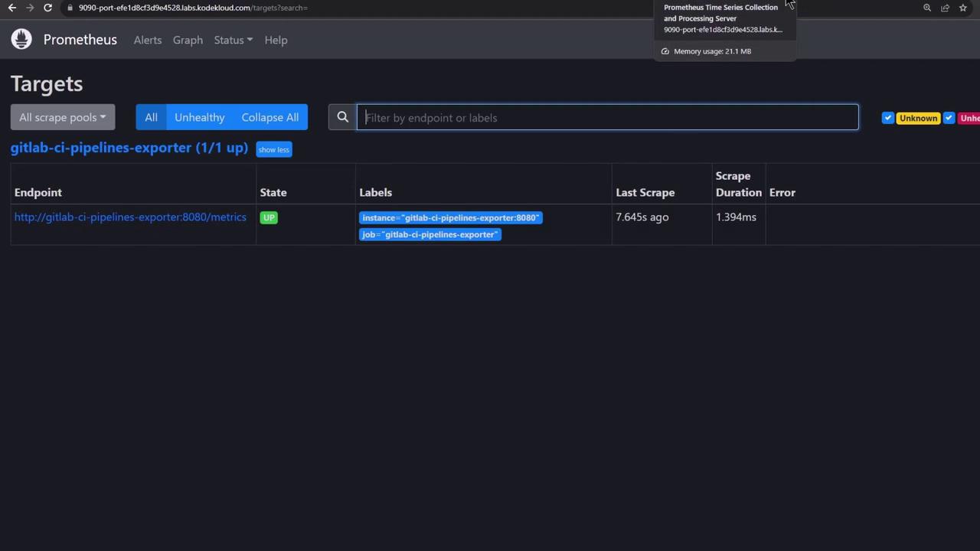Screen dimensions: 980x551
Task: Click the browser zoom magnifier icon
Action: [926, 8]
